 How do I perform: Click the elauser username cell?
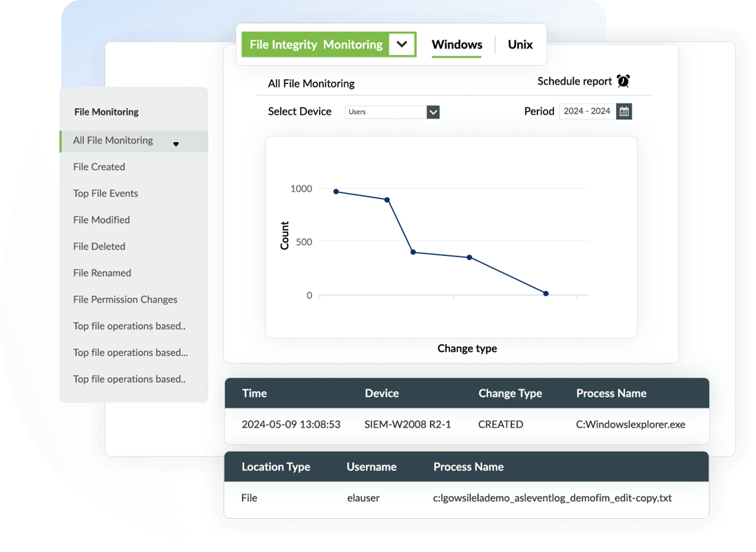click(x=363, y=498)
